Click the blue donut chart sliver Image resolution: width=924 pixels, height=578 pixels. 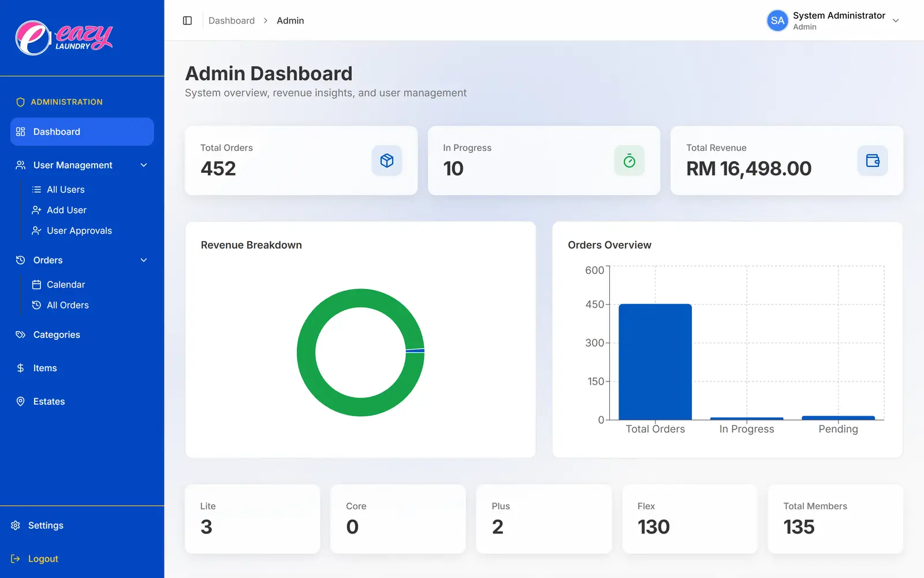[x=415, y=351]
